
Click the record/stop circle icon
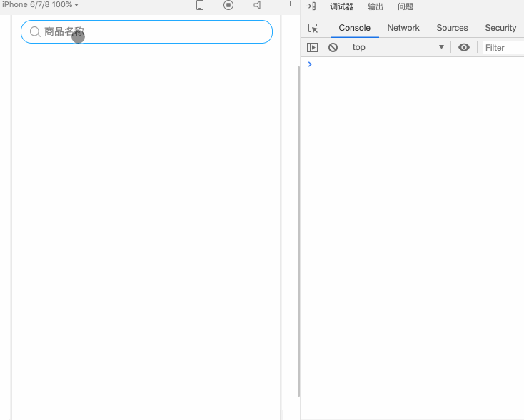tap(228, 5)
